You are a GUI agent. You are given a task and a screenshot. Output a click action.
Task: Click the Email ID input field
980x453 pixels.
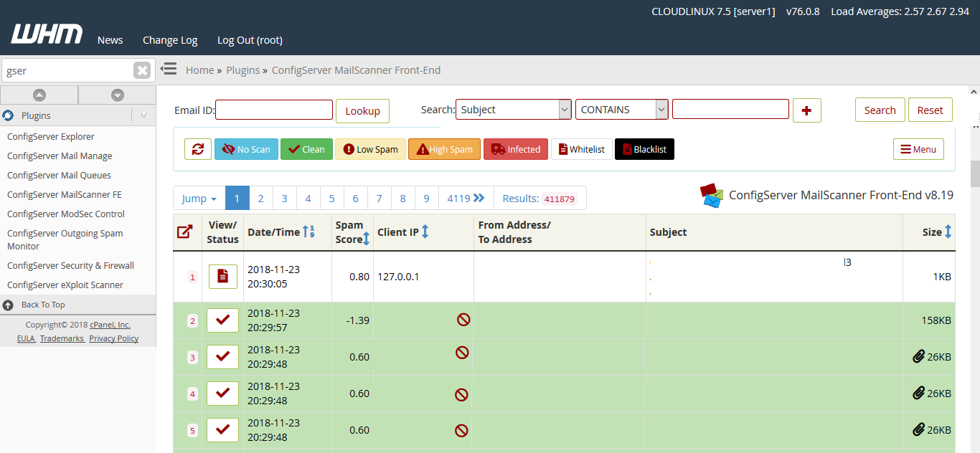pyautogui.click(x=274, y=110)
